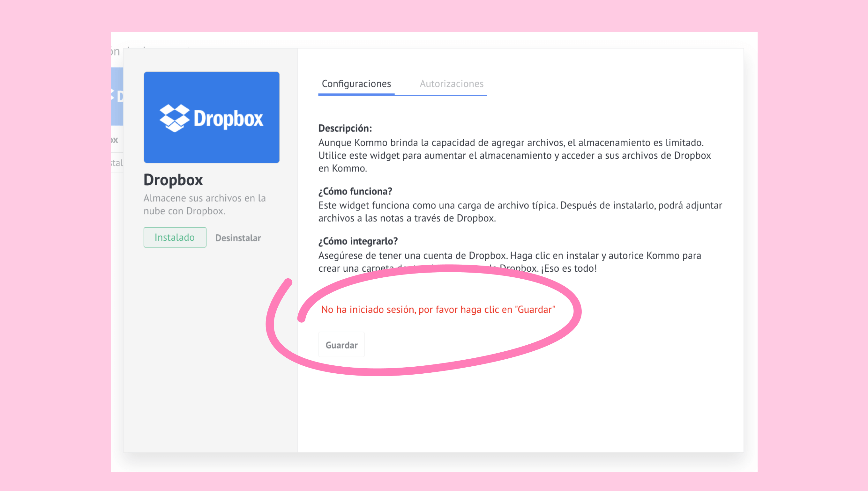
Task: Click the cut-off install label behind modal
Action: [117, 163]
